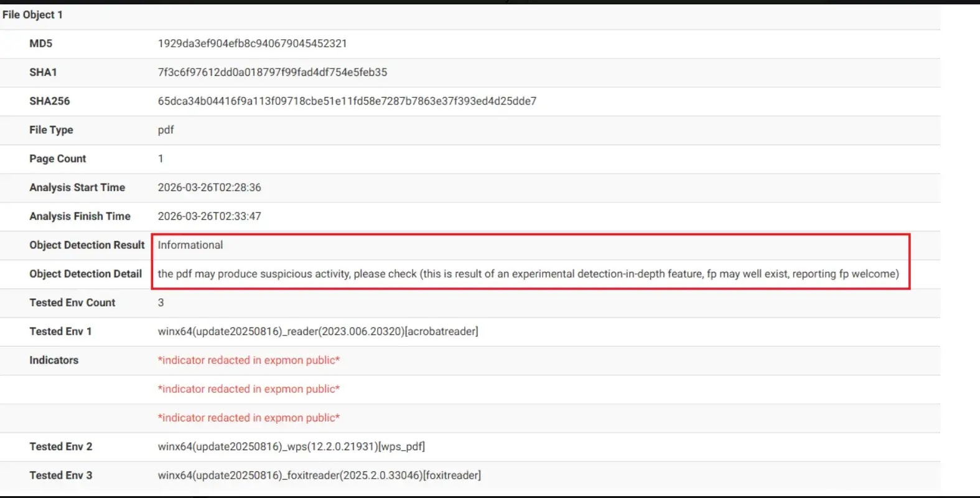Click the Page Count label
Viewport: 980px width, 498px height.
click(x=57, y=159)
